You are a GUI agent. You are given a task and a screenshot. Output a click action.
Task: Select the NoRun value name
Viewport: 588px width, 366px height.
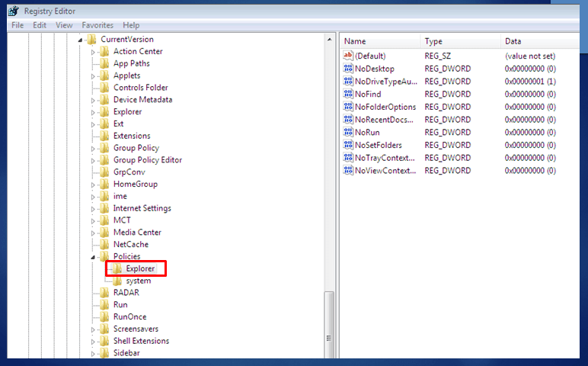[x=367, y=132]
